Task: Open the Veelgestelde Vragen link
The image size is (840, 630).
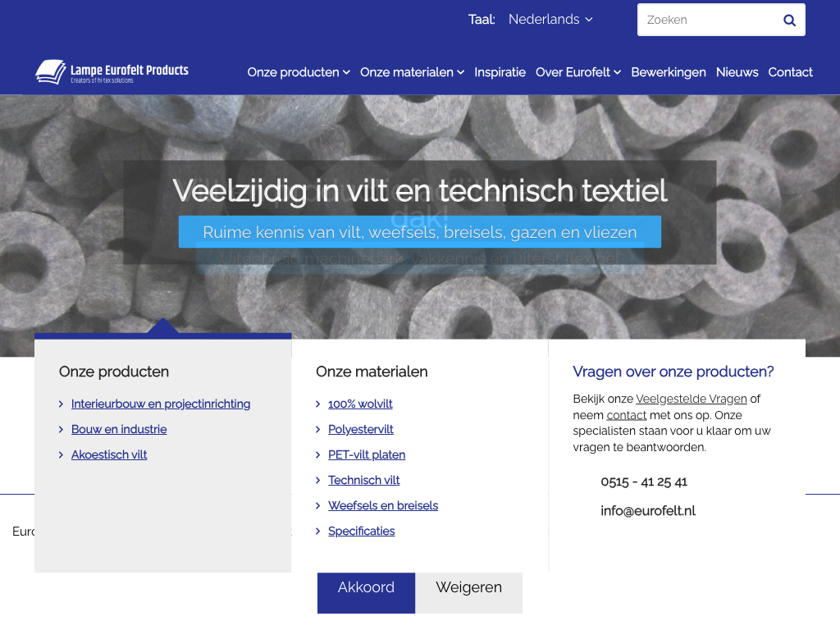Action: tap(691, 399)
